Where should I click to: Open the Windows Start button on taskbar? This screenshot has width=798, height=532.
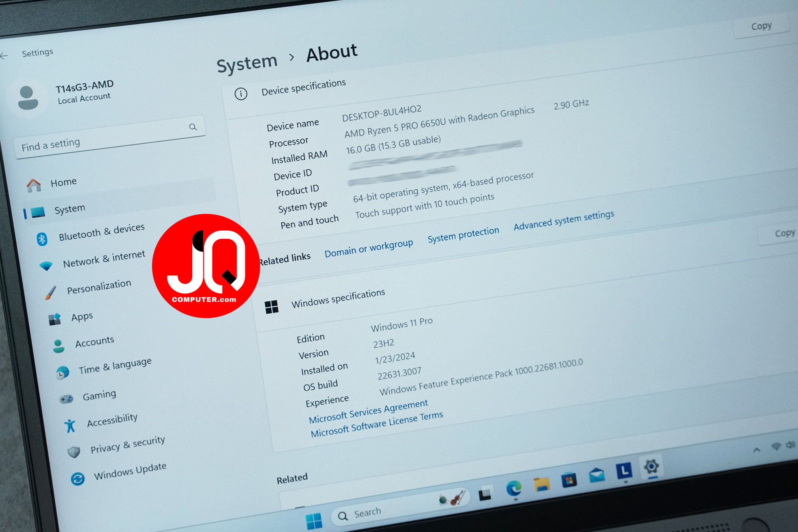coord(314,521)
